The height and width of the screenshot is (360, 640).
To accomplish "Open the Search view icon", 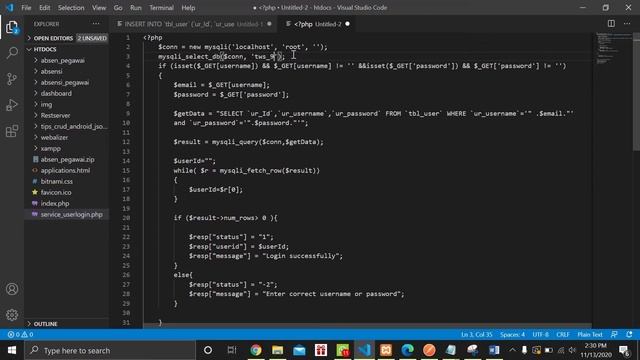I will click(x=12, y=53).
